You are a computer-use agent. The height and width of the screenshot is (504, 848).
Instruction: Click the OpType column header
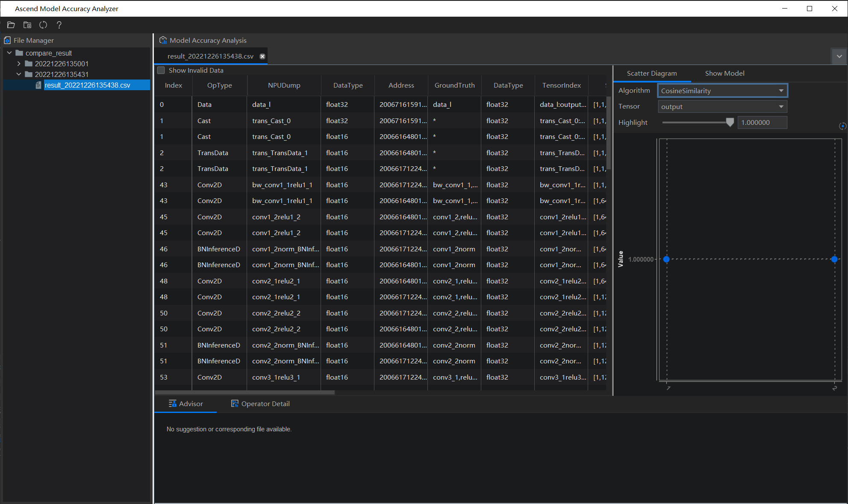pos(220,85)
